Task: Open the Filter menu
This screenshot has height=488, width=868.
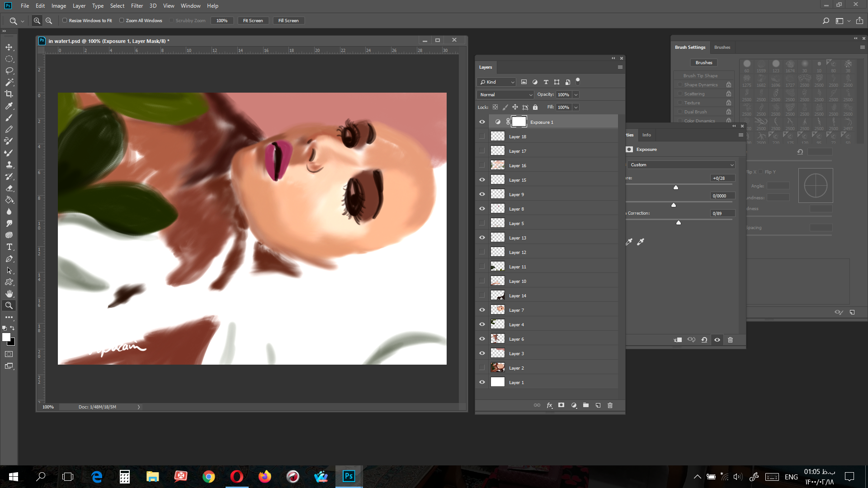Action: [137, 6]
